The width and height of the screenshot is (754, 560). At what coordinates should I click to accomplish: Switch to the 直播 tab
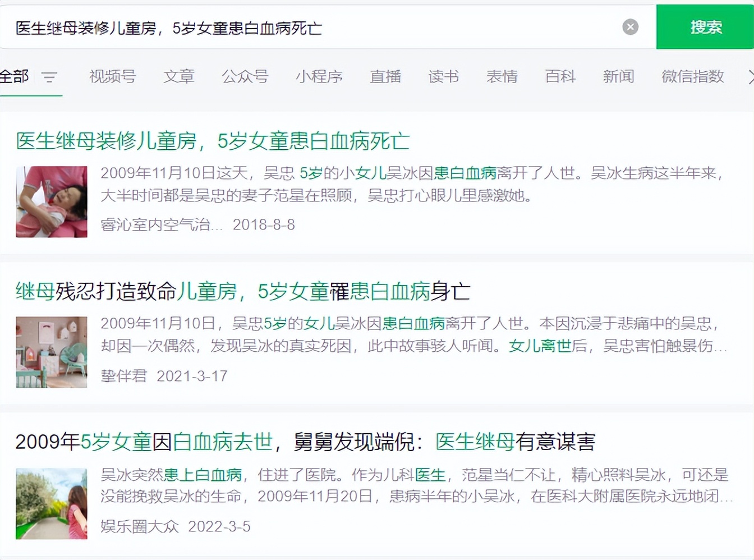(x=385, y=77)
